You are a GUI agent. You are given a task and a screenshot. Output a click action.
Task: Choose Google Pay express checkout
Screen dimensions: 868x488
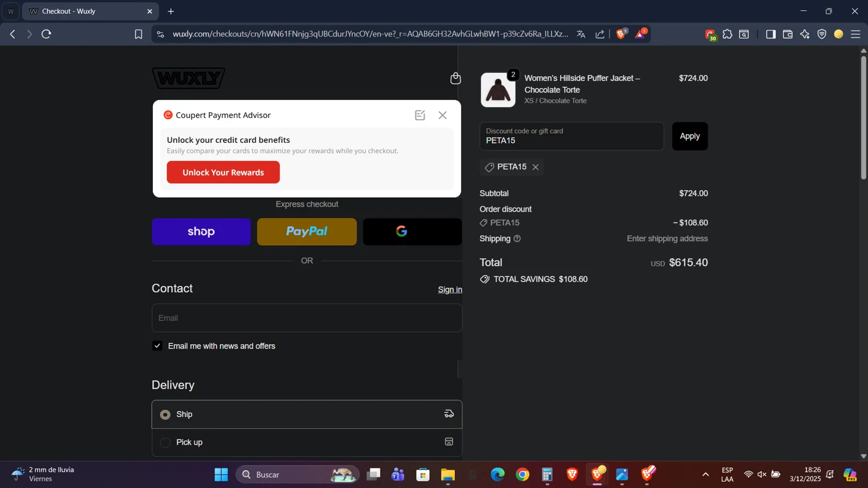413,232
